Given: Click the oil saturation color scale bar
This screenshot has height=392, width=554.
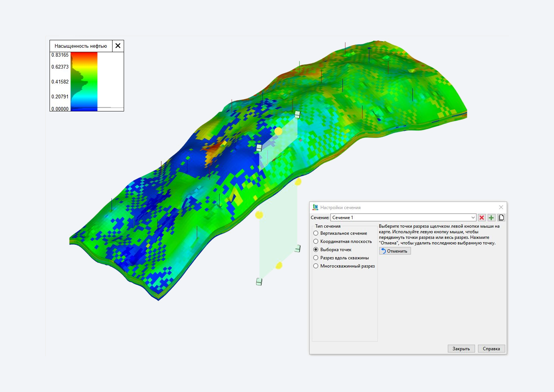Looking at the screenshot, I should point(84,81).
